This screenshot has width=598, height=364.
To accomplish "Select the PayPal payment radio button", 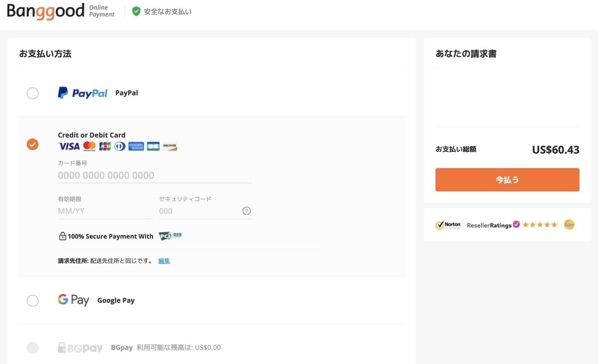I will [32, 93].
